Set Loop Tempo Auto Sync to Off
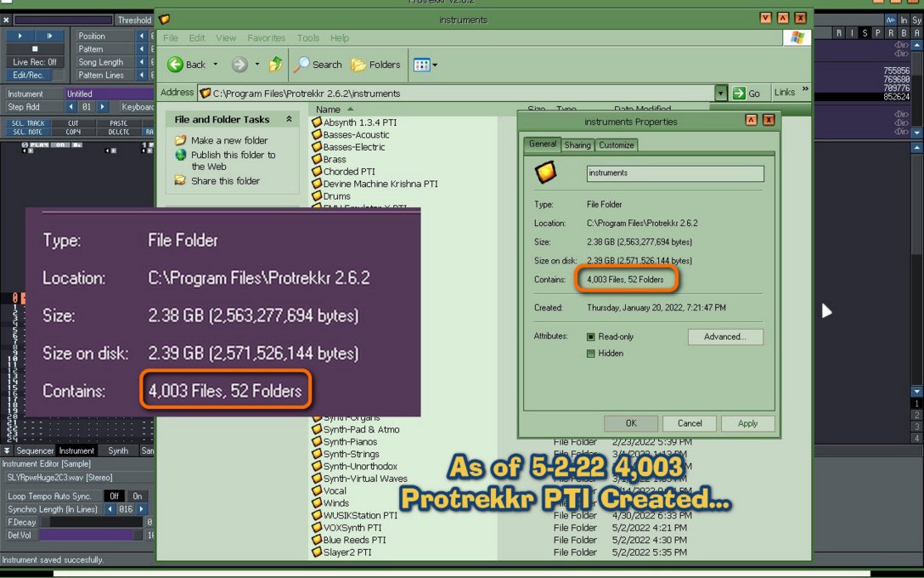 click(x=115, y=496)
